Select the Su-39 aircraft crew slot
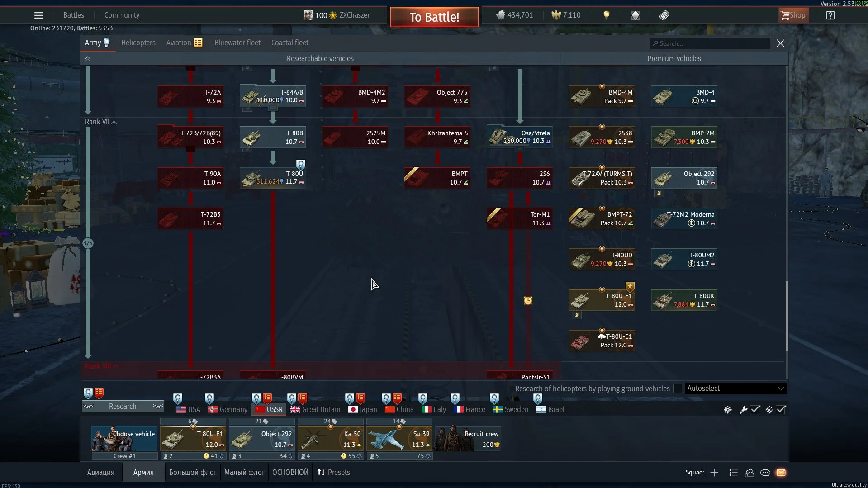 [x=399, y=439]
